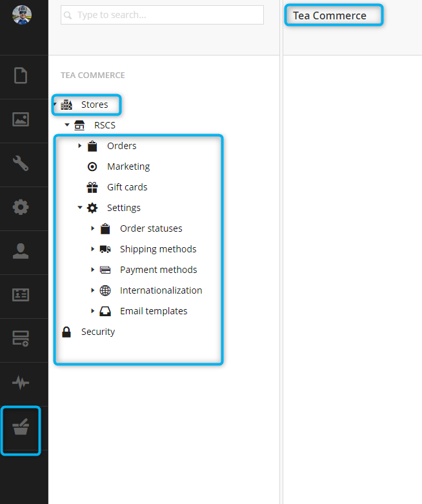Screen dimensions: 422x504
Task: Click the Internationalization globe icon
Action: (105, 290)
